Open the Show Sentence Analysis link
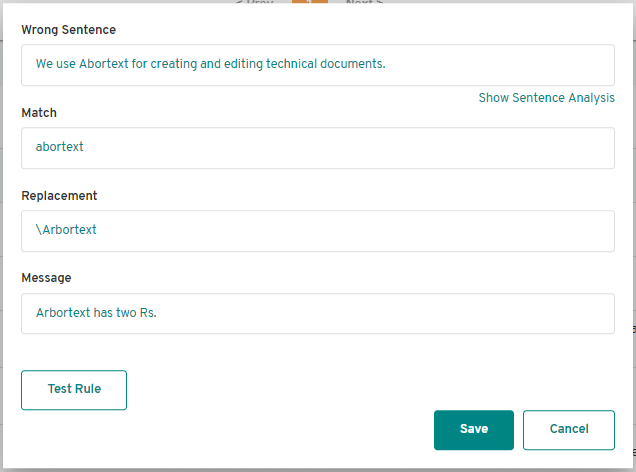 tap(546, 98)
